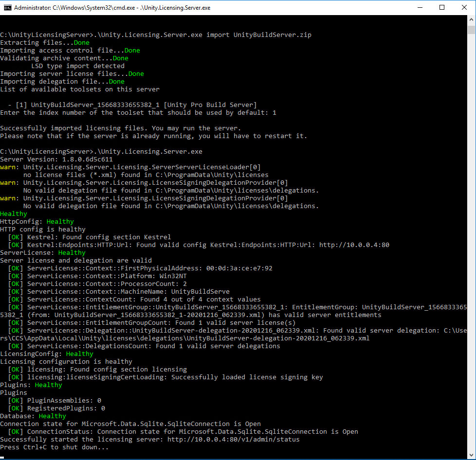
Task: Click 'DelegationsCount: Found 1 valid' line
Action: tap(144, 346)
